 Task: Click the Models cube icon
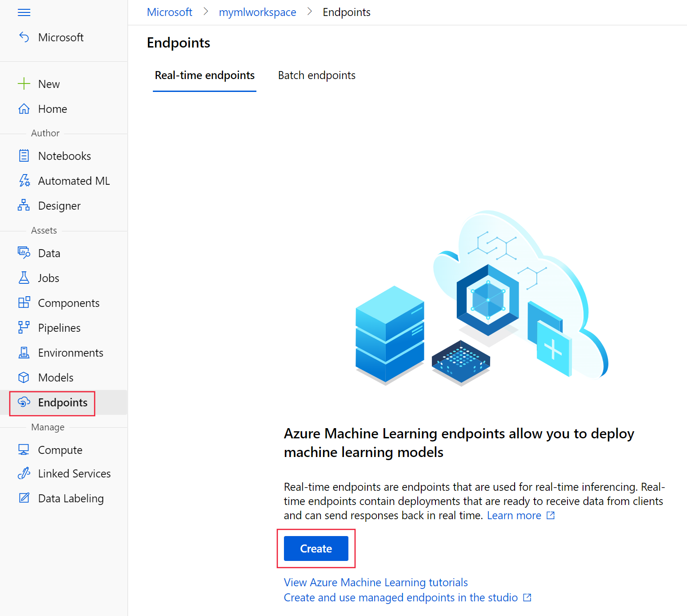tap(24, 378)
